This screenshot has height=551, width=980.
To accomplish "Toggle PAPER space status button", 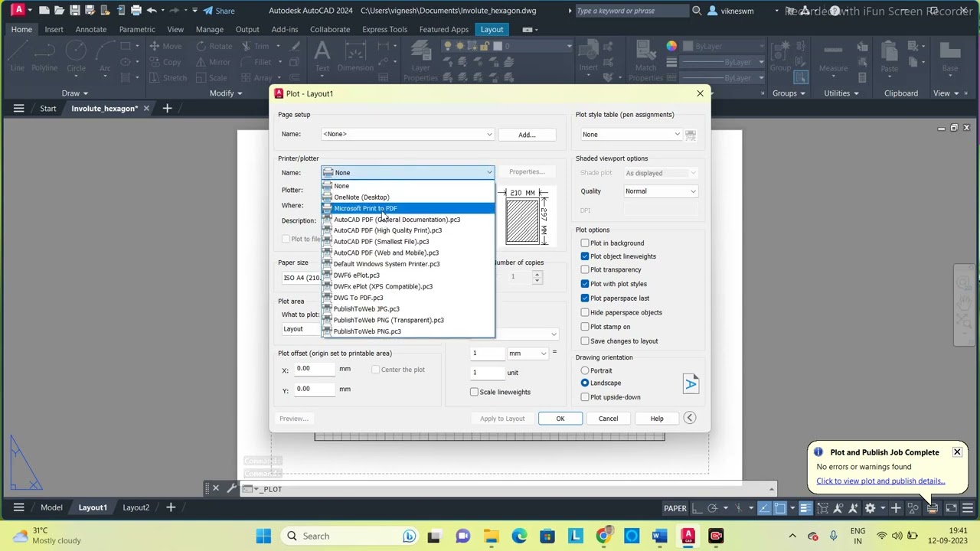I will pos(675,508).
